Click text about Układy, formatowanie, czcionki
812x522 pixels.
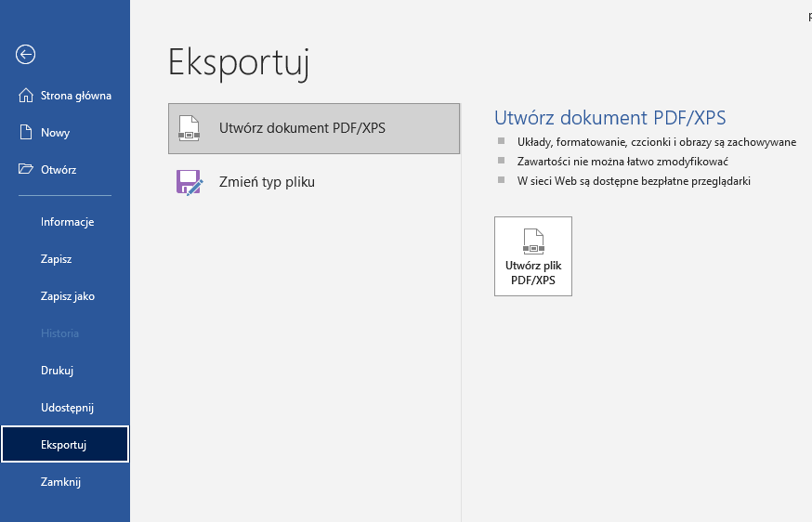[657, 142]
